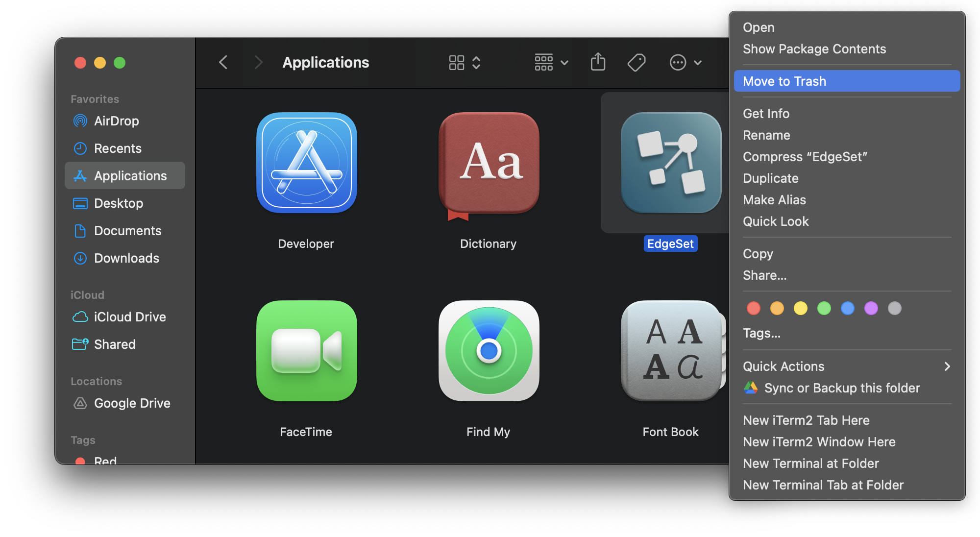Go back with the left chevron
The width and height of the screenshot is (980, 537).
223,63
